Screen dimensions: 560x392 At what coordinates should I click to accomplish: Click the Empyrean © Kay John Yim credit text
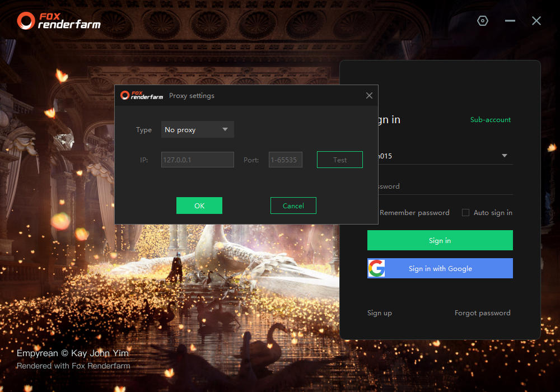pyautogui.click(x=72, y=353)
